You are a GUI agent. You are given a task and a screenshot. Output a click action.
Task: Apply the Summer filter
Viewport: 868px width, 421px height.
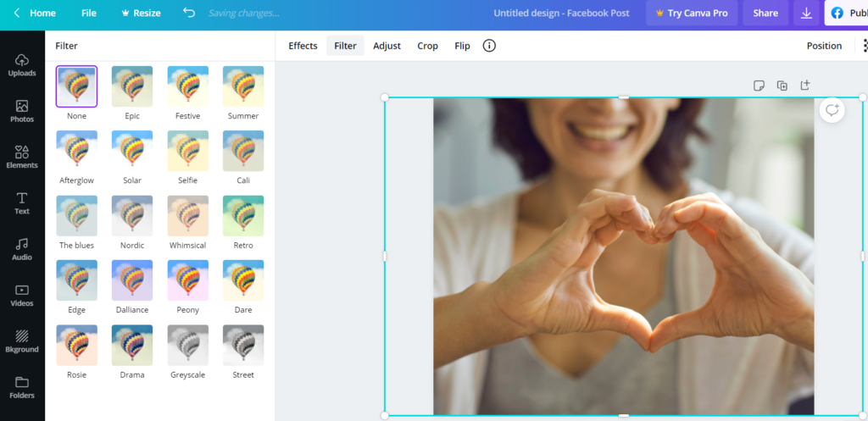coord(243,86)
